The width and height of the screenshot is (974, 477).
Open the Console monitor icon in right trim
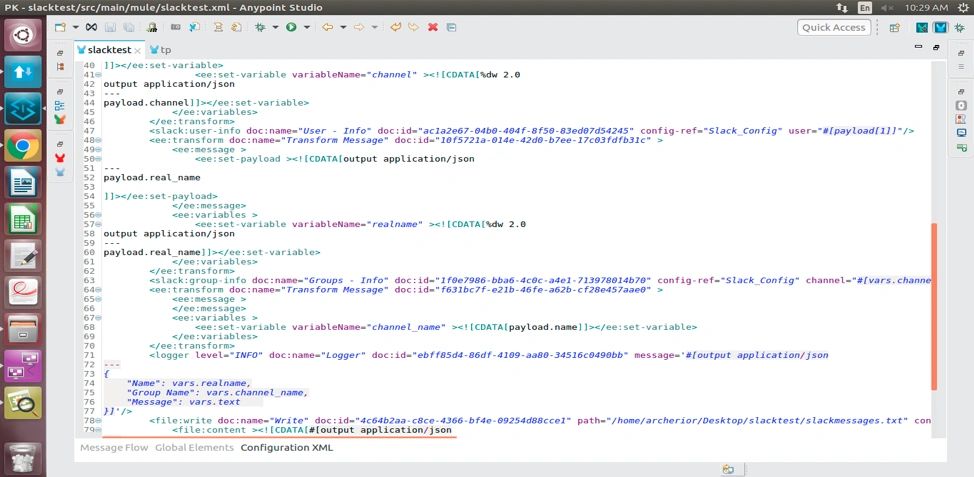coord(961,133)
